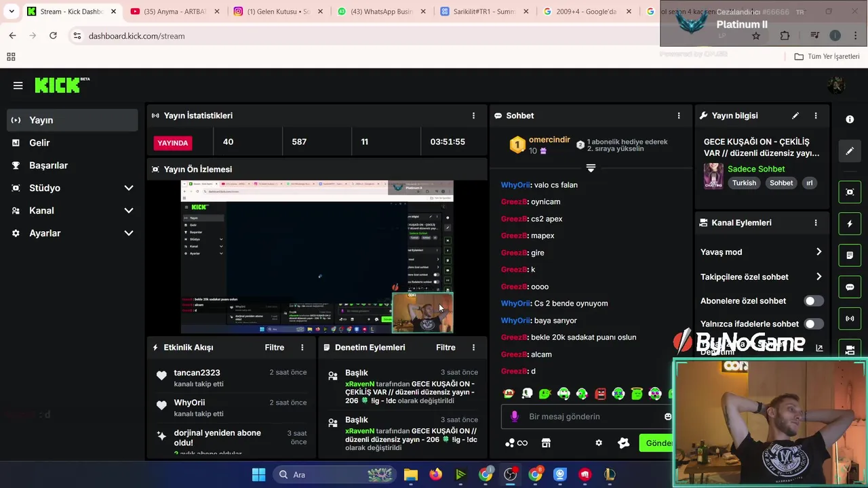Click the address bar URL
The height and width of the screenshot is (488, 868).
pos(136,36)
